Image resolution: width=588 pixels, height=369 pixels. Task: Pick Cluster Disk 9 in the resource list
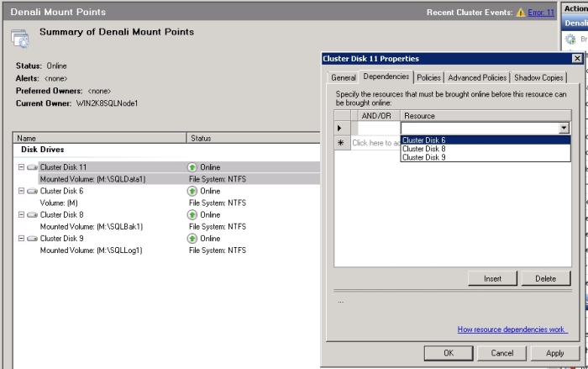tap(424, 157)
